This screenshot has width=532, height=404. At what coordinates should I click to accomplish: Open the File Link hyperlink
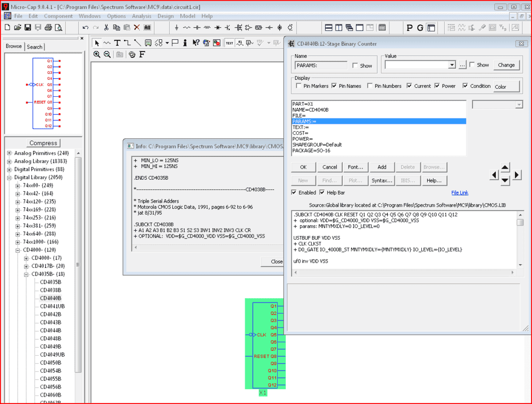(x=460, y=192)
